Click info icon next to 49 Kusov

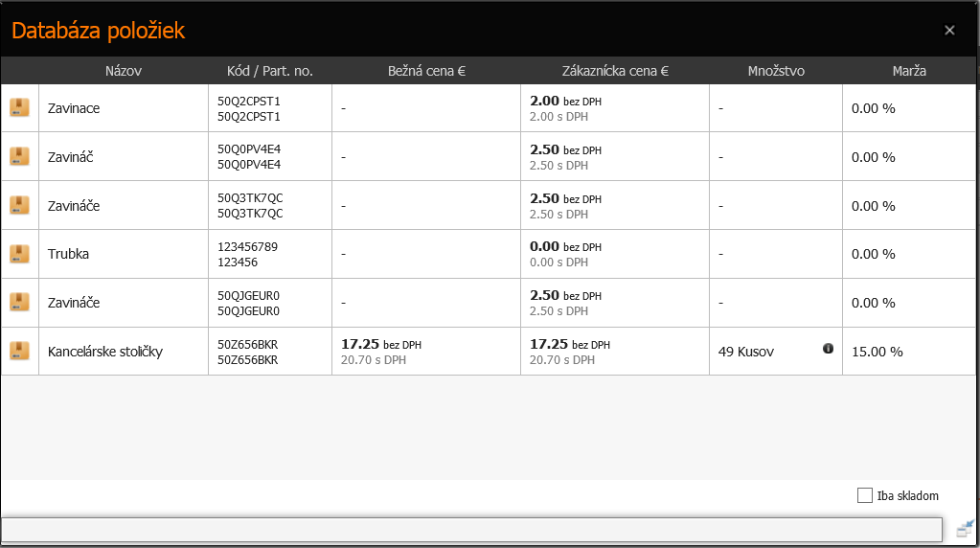tap(828, 349)
